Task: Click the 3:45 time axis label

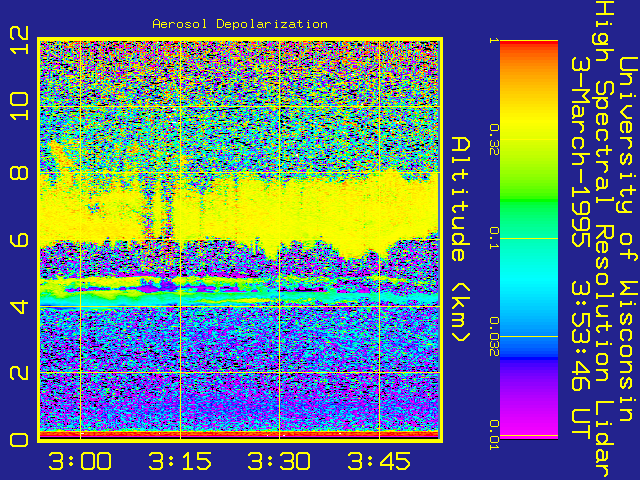Action: tap(379, 461)
